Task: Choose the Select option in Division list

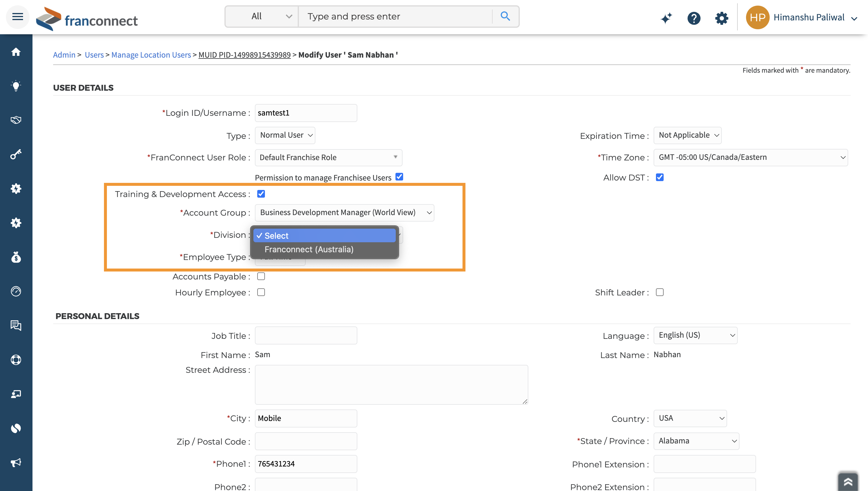Action: tap(324, 236)
